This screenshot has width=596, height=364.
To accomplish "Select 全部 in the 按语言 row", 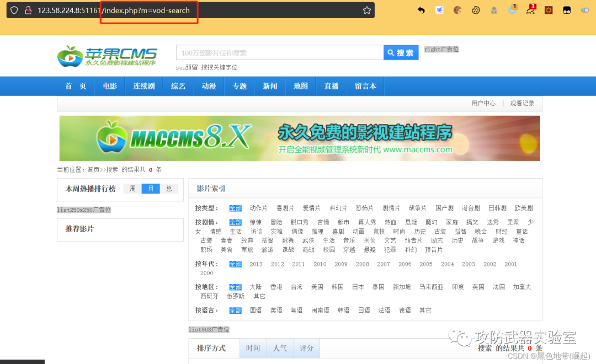I will [235, 311].
